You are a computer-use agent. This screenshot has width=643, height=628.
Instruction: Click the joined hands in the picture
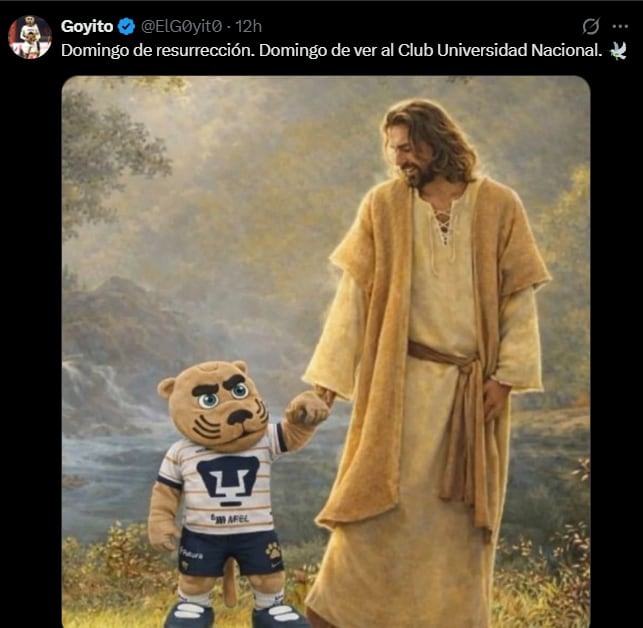[x=308, y=406]
